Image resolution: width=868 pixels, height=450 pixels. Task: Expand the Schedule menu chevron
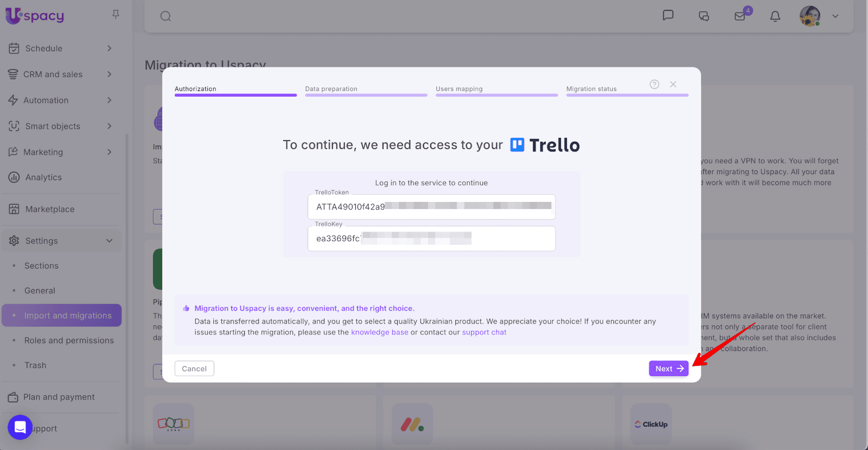coord(110,48)
